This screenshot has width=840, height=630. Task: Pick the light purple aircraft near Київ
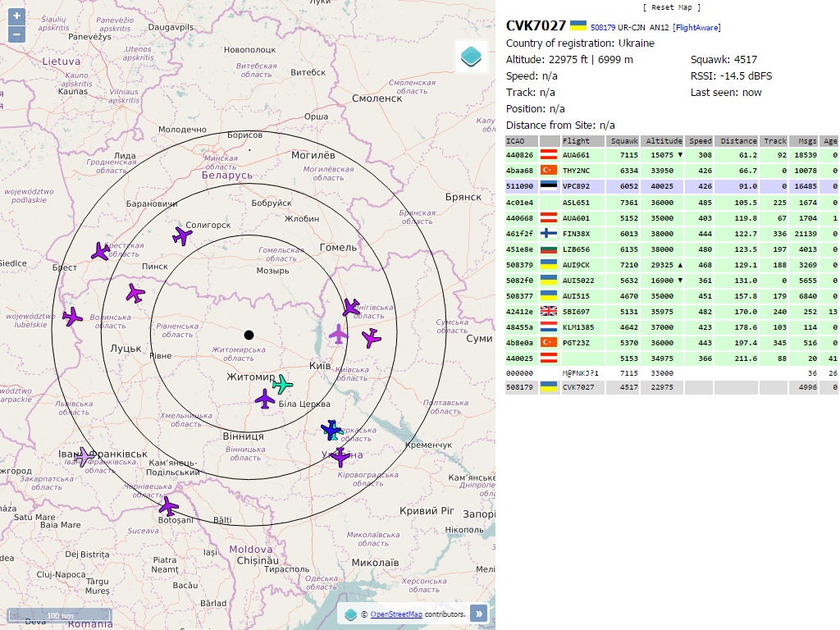338,334
